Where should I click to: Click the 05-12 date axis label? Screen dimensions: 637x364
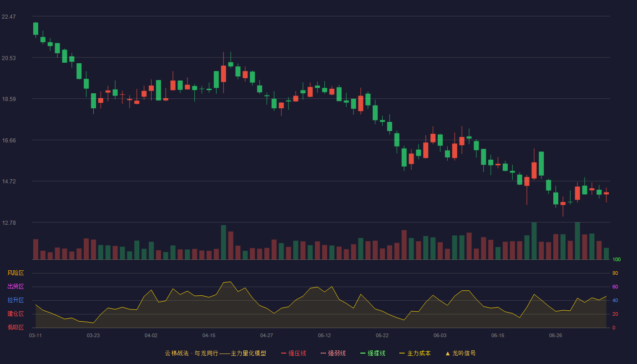[324, 335]
